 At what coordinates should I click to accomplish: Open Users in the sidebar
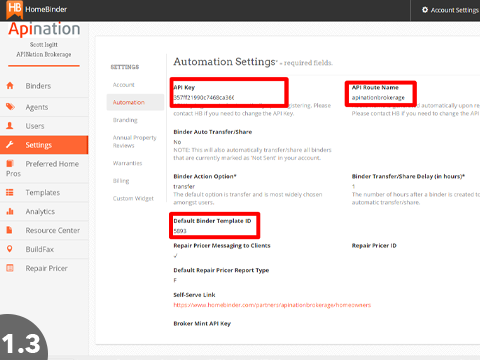coord(44,126)
